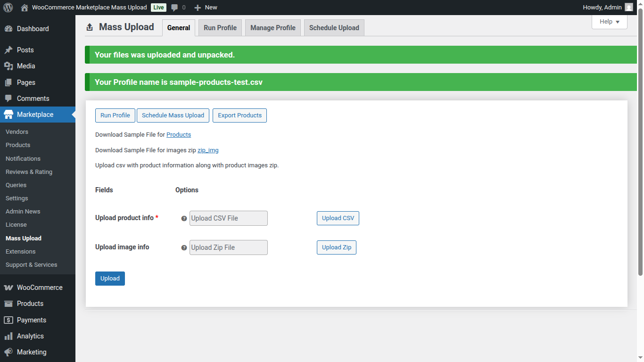Viewport: 644px width, 362px height.
Task: Download the Products sample file link
Action: 179,134
